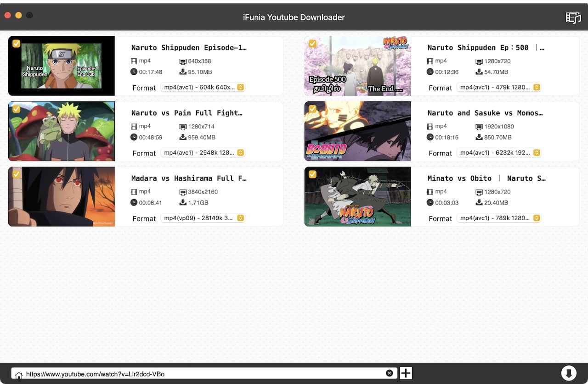Change format for Naruto Shippuden Episode-1
This screenshot has width=588, height=384.
tap(203, 87)
